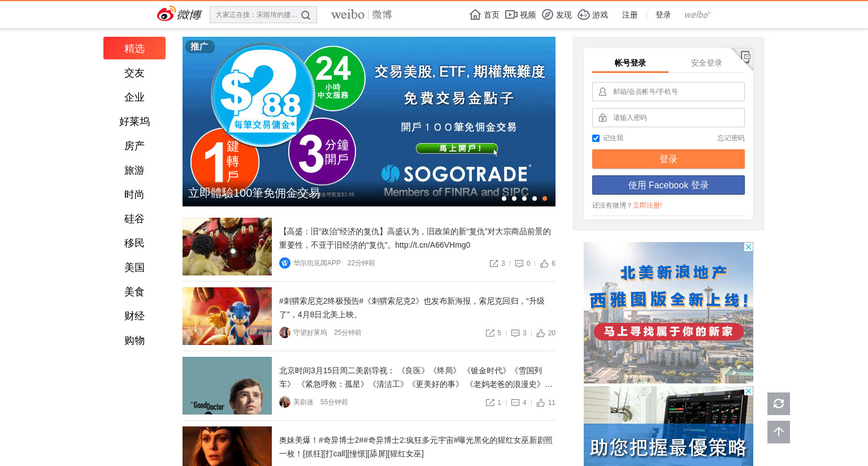The width and height of the screenshot is (868, 466).
Task: Like the 高盛 post
Action: click(x=544, y=264)
